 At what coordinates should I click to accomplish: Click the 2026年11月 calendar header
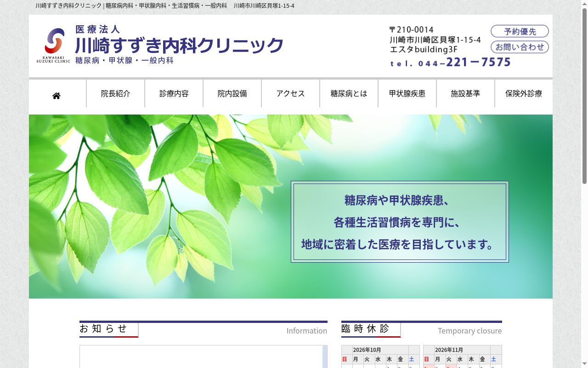click(x=449, y=350)
